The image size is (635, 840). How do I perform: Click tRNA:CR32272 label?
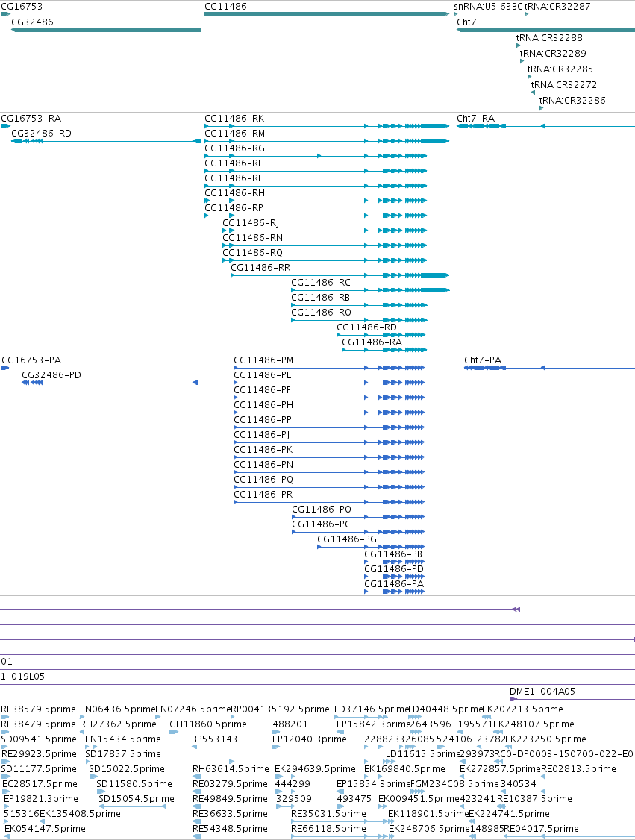(563, 84)
